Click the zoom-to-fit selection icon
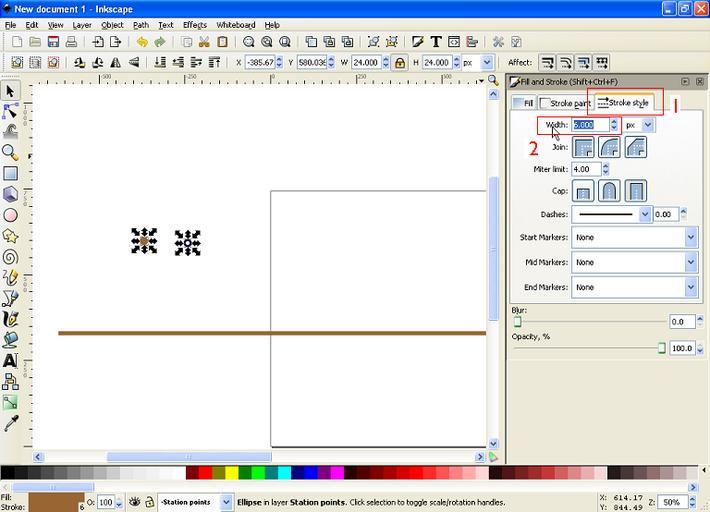710x512 pixels. pyautogui.click(x=249, y=42)
